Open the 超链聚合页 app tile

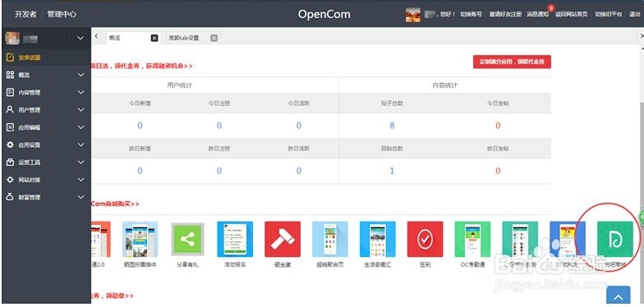click(x=330, y=240)
